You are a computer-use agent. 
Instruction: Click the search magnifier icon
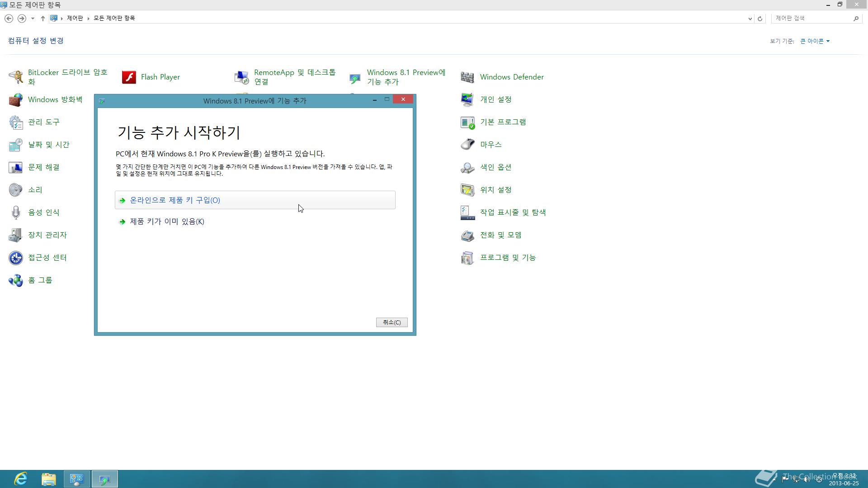pyautogui.click(x=856, y=19)
